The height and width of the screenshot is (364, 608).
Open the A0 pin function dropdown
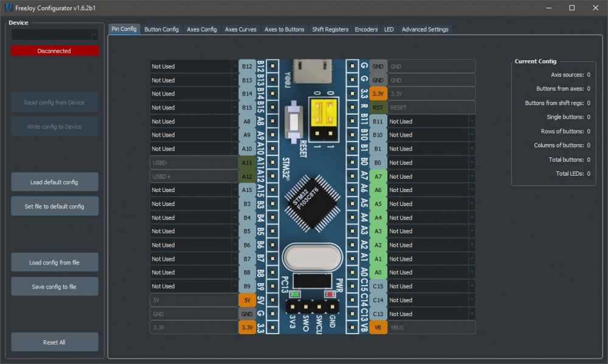click(432, 272)
